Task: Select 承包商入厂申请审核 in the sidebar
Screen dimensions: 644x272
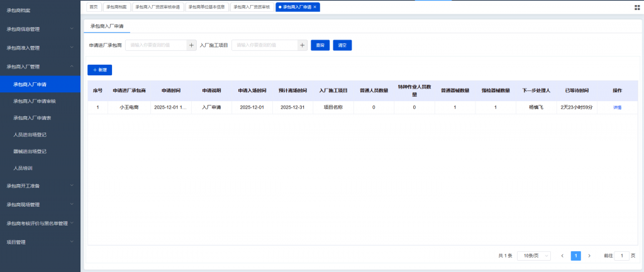Action: pos(35,101)
